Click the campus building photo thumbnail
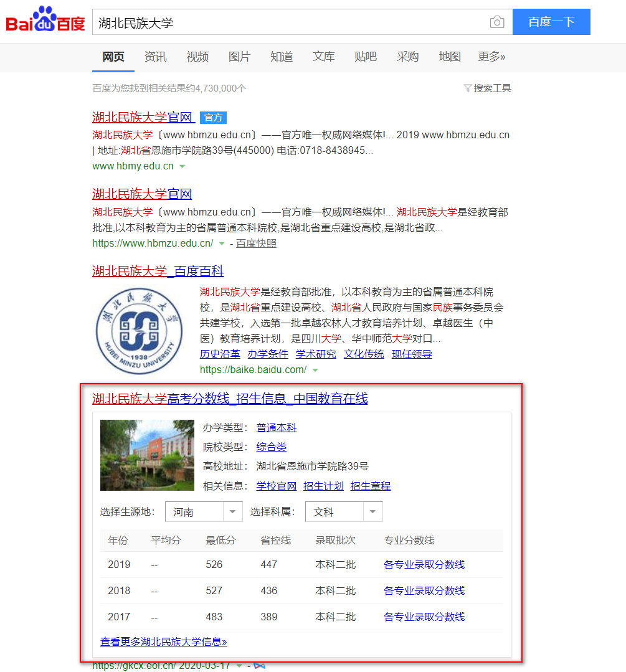This screenshot has height=672, width=626. (147, 455)
